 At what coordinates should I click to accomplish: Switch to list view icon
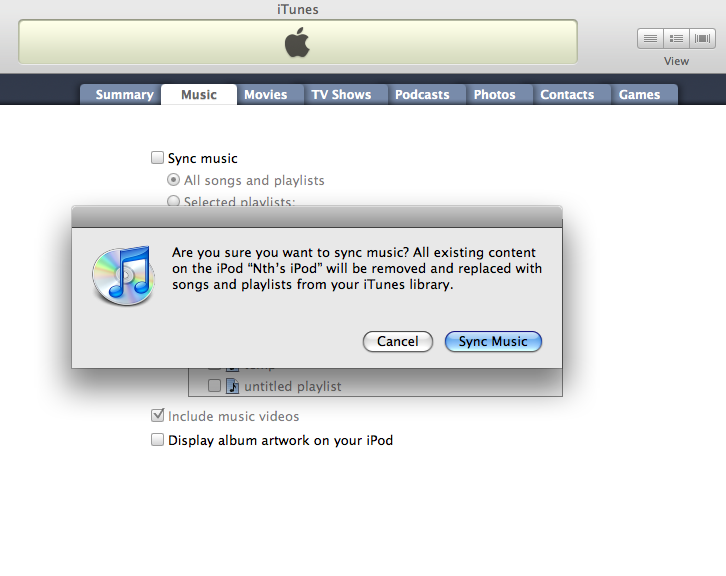click(x=650, y=38)
